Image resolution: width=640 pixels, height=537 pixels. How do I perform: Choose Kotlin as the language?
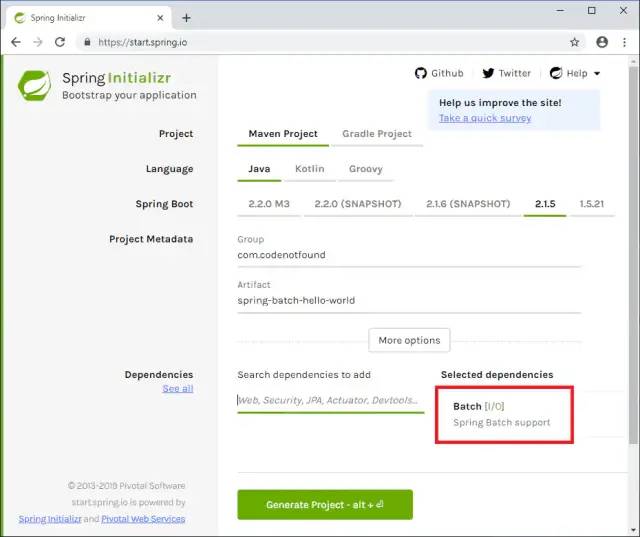click(310, 169)
